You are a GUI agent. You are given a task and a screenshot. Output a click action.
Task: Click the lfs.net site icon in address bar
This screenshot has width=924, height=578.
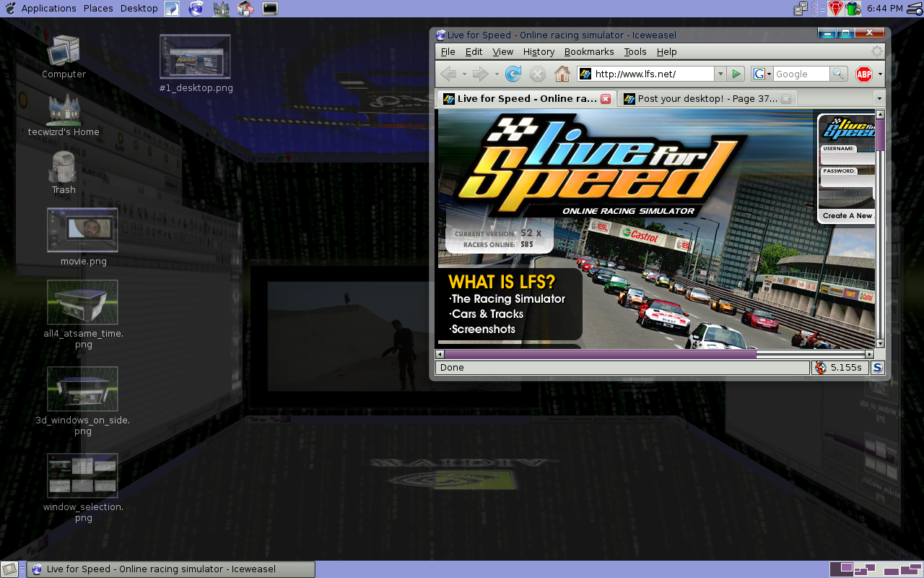click(585, 74)
